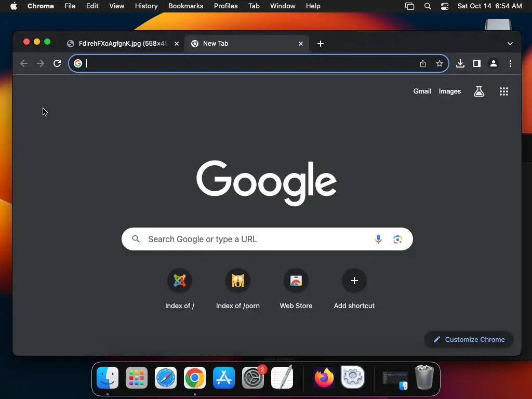The image size is (532, 399).
Task: Click the screen mirroring menu bar icon
Action: [x=409, y=6]
